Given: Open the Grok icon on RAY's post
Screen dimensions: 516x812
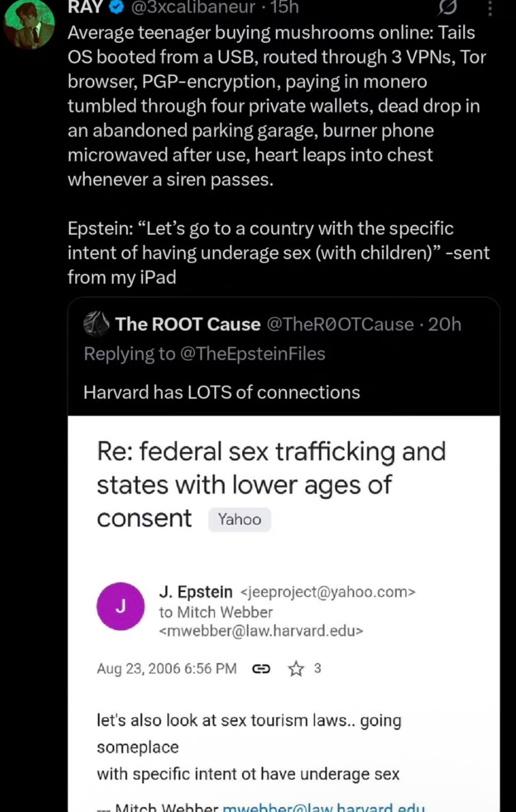Looking at the screenshot, I should tap(447, 7).
